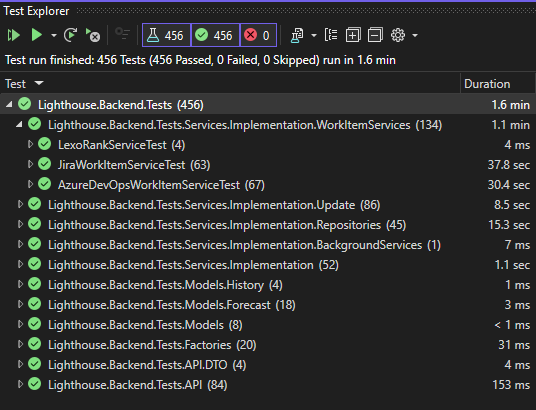Expand the LexoRankServiceTest (4) node
Screen dimensions: 536x410
30,144
